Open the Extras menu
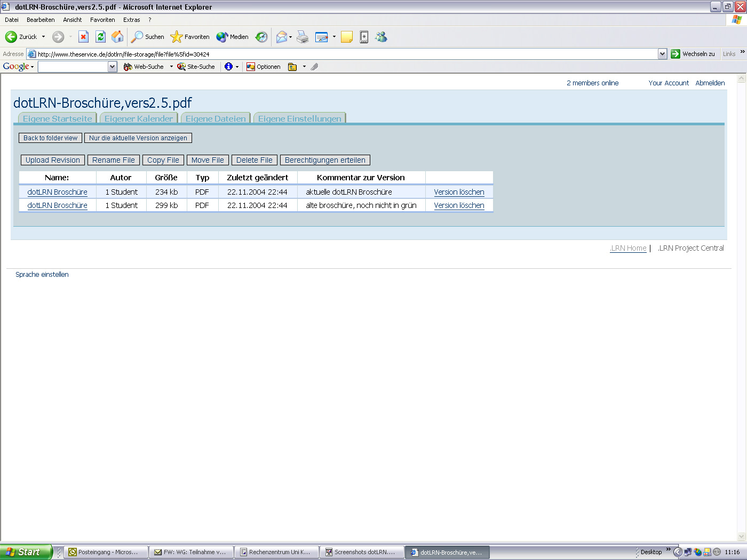This screenshot has height=560, width=747. [x=131, y=19]
